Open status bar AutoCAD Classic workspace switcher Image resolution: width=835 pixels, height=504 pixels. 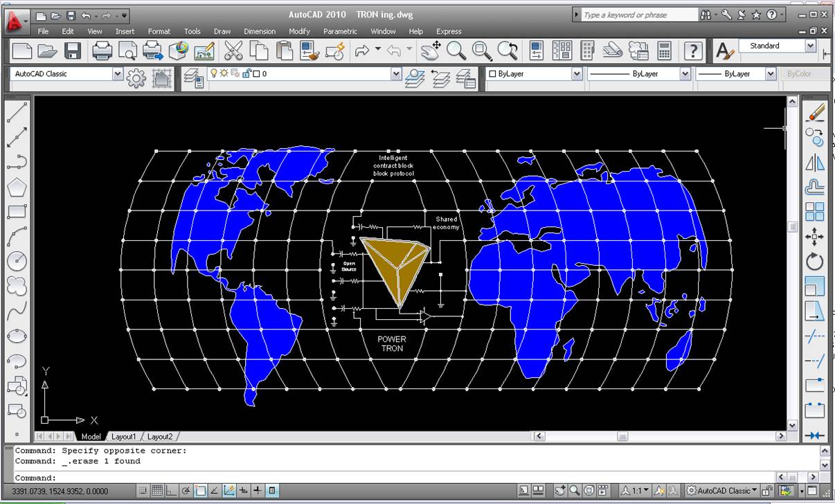(x=721, y=490)
